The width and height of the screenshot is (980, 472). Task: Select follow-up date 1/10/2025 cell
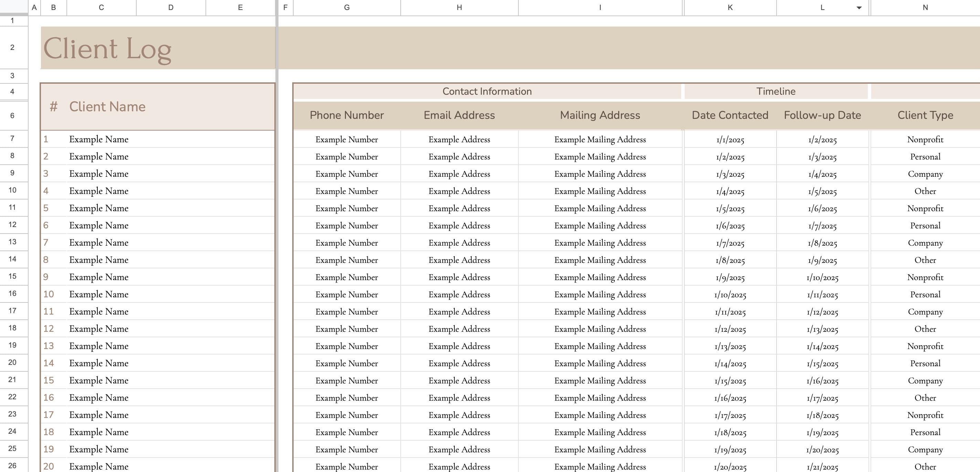(822, 277)
